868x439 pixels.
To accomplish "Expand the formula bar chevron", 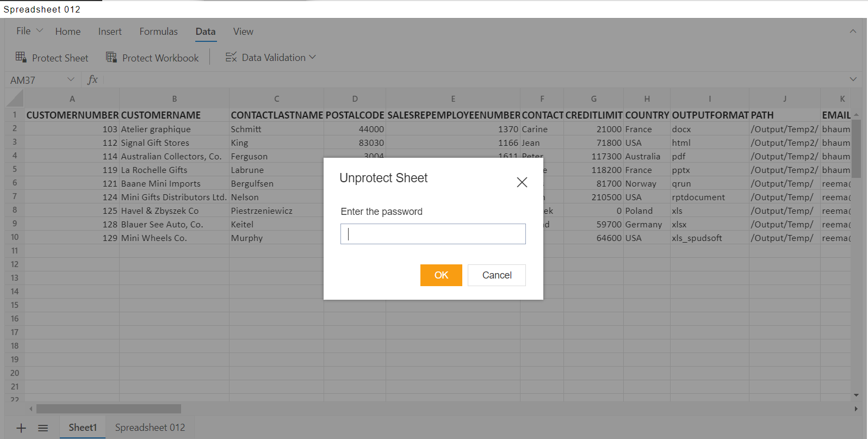I will click(x=853, y=79).
